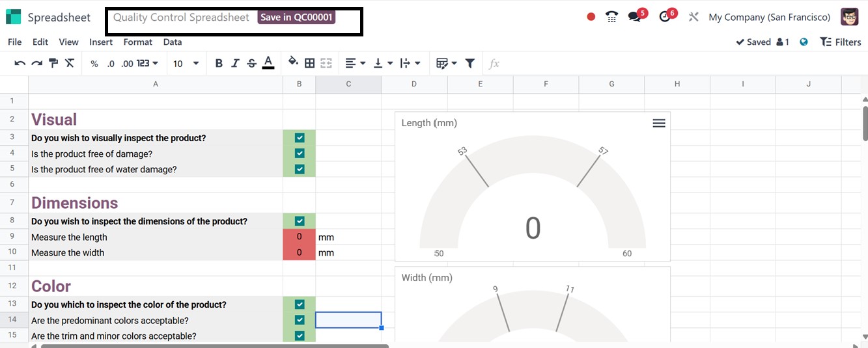
Task: Pick the fill color paint bucket
Action: 293,62
